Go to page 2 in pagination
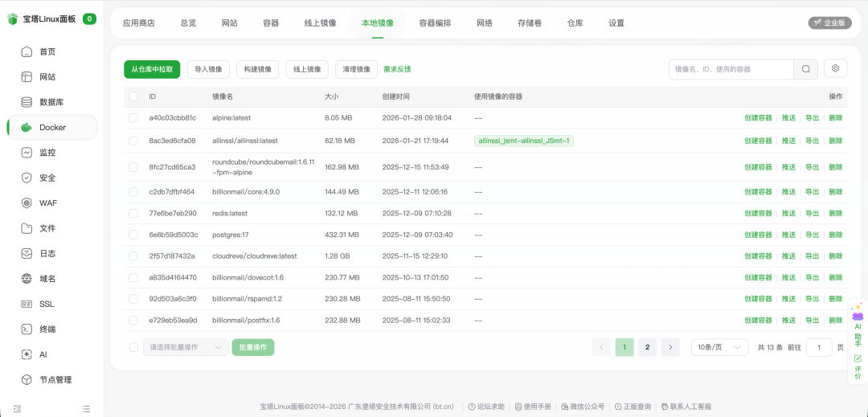The image size is (868, 417). (647, 347)
